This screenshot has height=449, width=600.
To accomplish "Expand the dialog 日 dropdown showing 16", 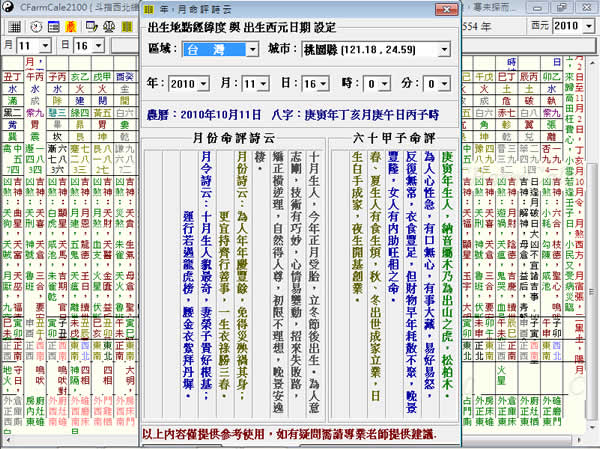I will pyautogui.click(x=323, y=84).
